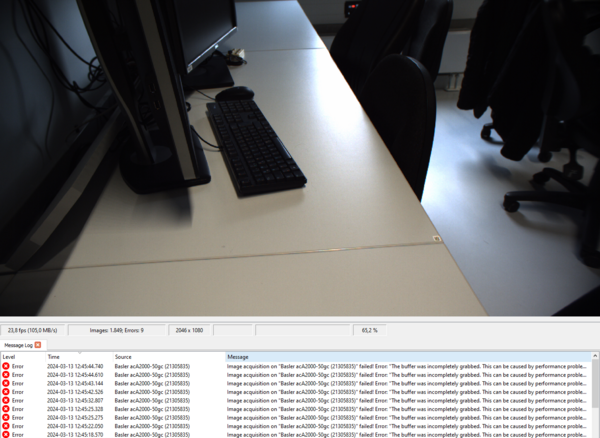Click the 65,2 % zoom status field
The width and height of the screenshot is (600, 438).
(369, 329)
